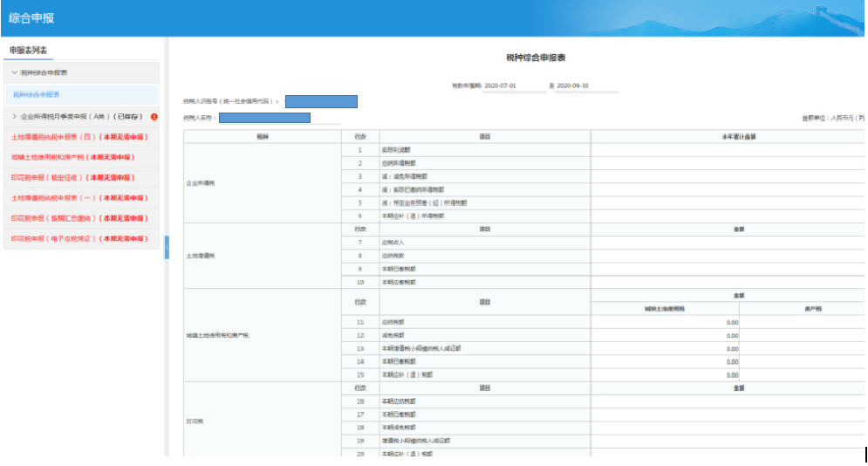This screenshot has width=868, height=466.
Task: Click row 4 减：实际已缴纳所得税额 item
Action: coord(413,190)
